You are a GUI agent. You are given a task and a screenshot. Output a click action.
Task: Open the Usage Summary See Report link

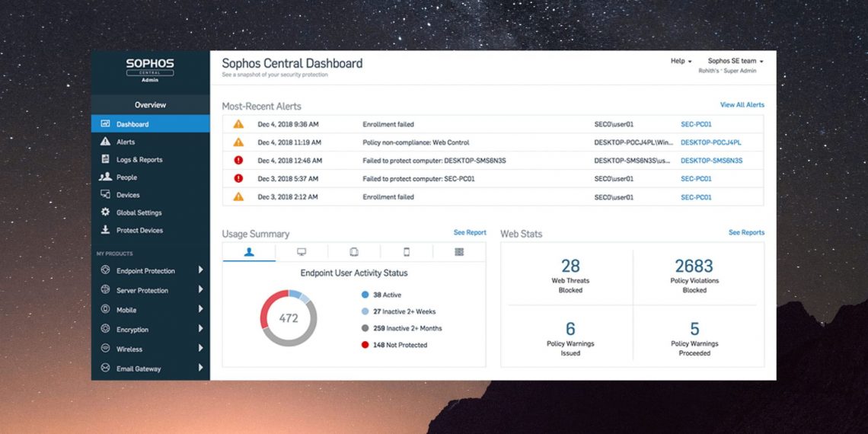[x=470, y=232]
